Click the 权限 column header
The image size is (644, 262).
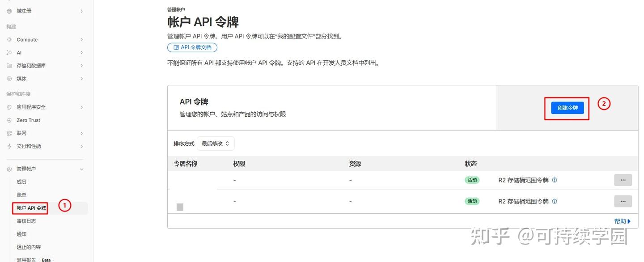(x=239, y=164)
